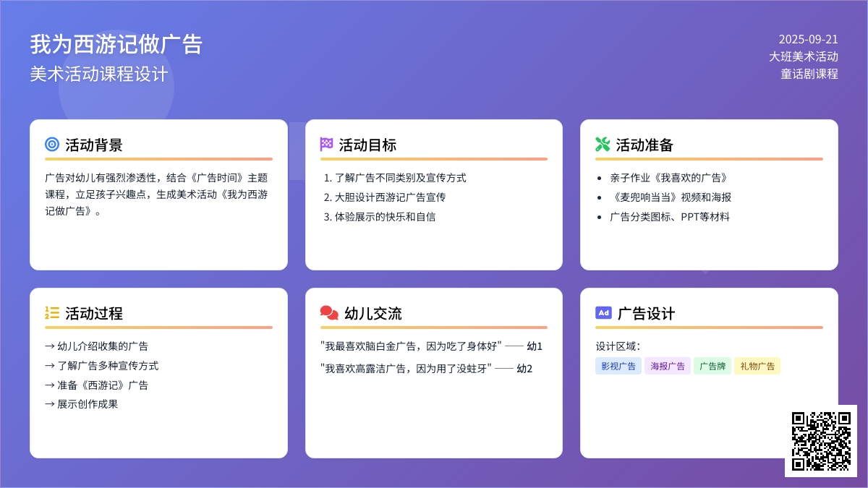Click the numbered list icon beside 活动过程

tap(52, 313)
